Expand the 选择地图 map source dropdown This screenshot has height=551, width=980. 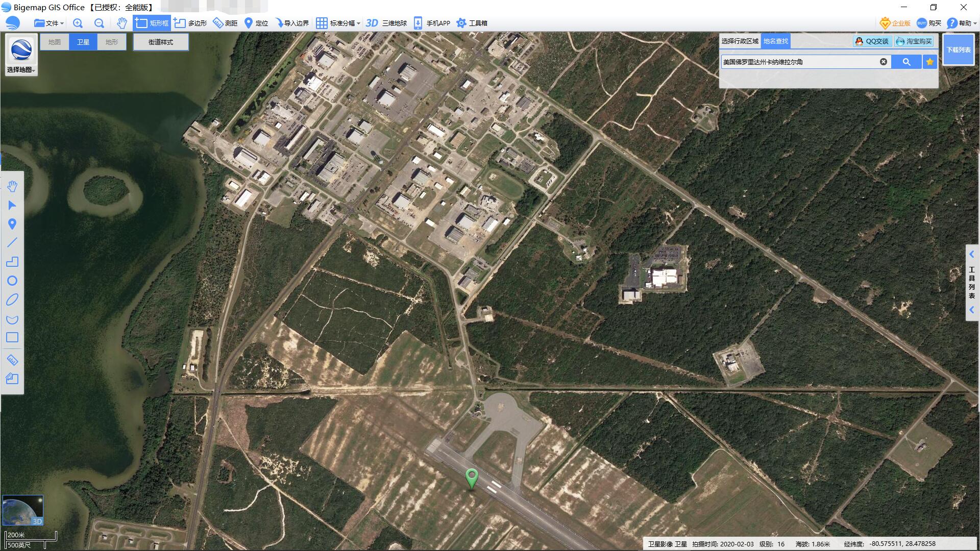(21, 69)
